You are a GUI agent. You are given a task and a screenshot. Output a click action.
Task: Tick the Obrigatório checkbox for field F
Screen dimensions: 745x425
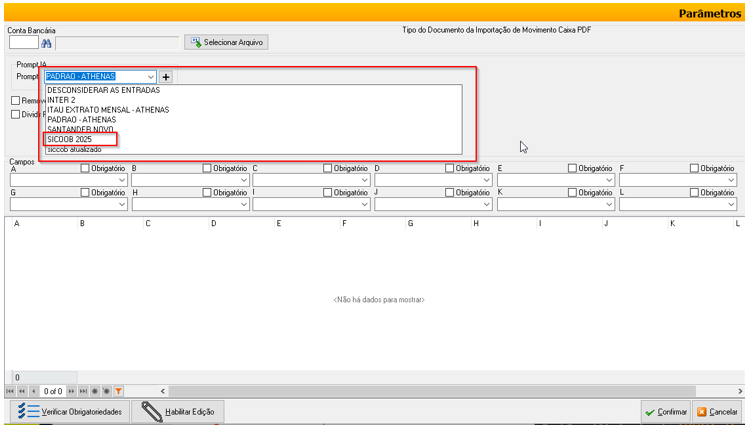[x=695, y=168]
